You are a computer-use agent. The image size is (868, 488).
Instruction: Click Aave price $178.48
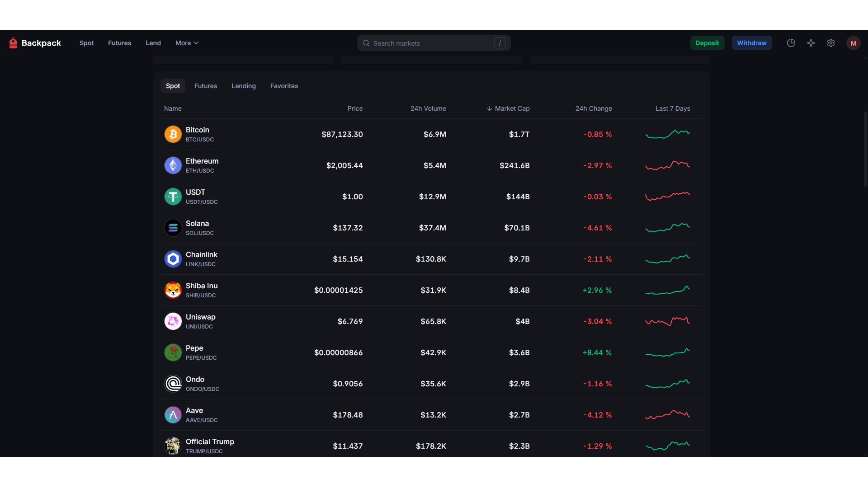click(x=348, y=415)
